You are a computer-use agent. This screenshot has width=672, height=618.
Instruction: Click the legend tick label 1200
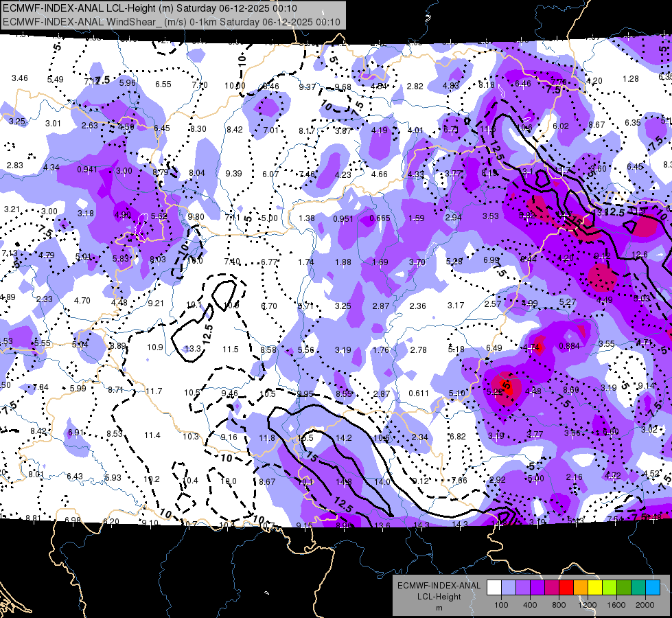pos(588,605)
